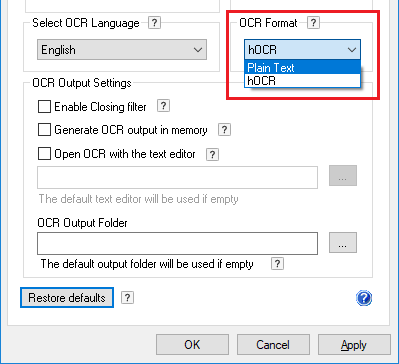This screenshot has height=364, width=399.
Task: Open the blue round help icon
Action: (x=364, y=298)
